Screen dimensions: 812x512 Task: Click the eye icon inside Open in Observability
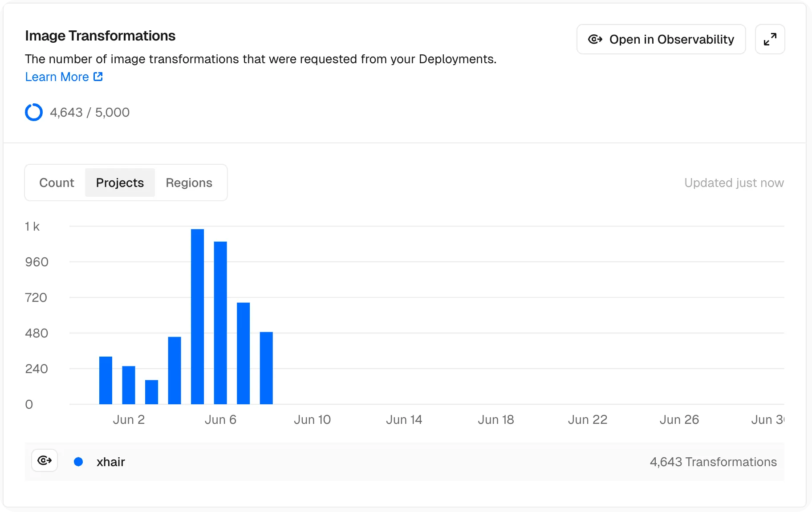click(x=595, y=39)
